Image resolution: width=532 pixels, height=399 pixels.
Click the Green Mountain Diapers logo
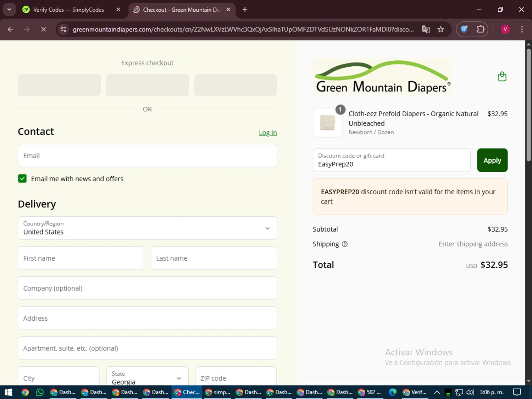click(x=382, y=77)
